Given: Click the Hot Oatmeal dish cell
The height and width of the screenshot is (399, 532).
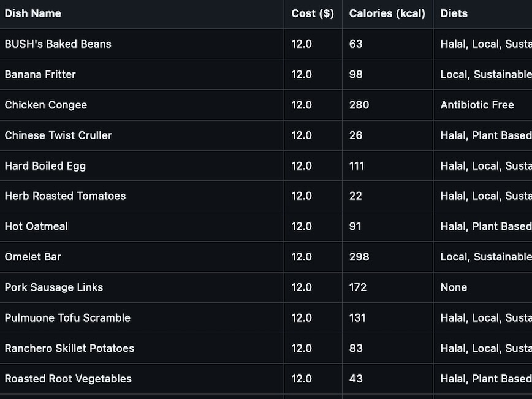Looking at the screenshot, I should [x=36, y=227].
